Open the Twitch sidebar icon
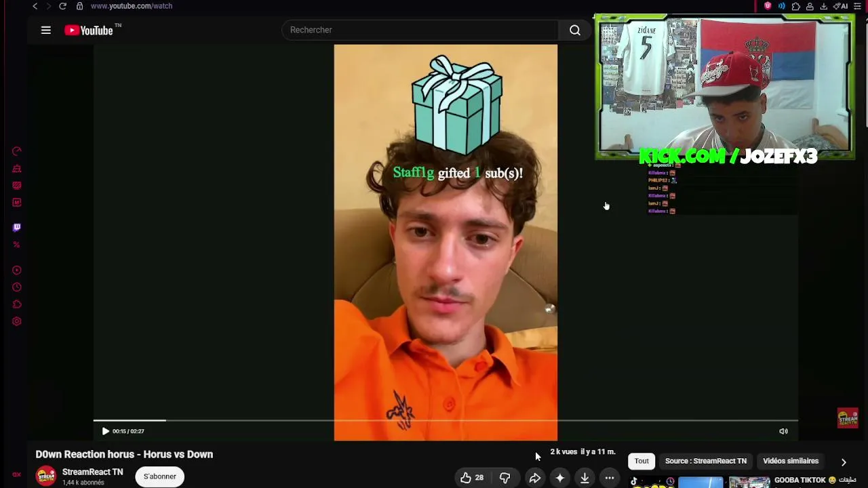 point(17,227)
